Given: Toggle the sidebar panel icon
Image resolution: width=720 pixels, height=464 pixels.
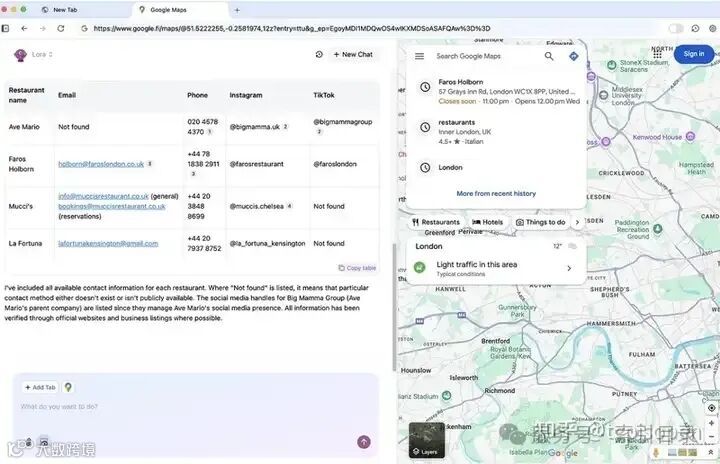Looking at the screenshot, I should coord(6,28).
